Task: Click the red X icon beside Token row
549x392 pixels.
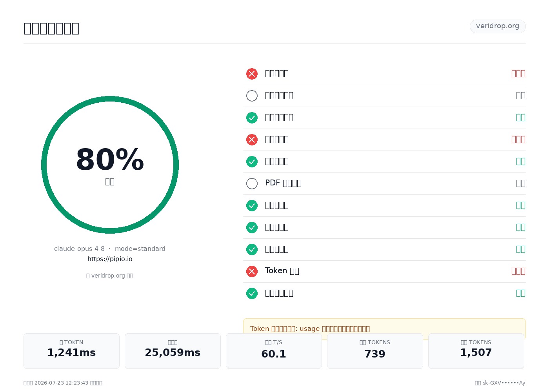Action: pyautogui.click(x=252, y=271)
